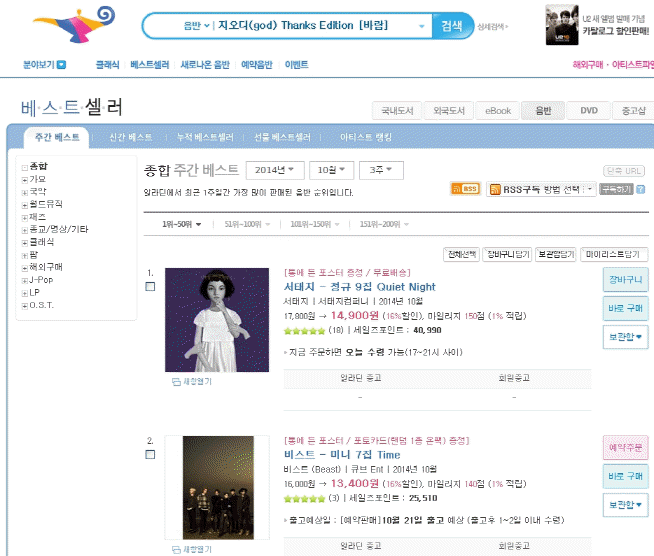Expand the 클래식 category in sidebar
The image size is (654, 556).
[25, 243]
